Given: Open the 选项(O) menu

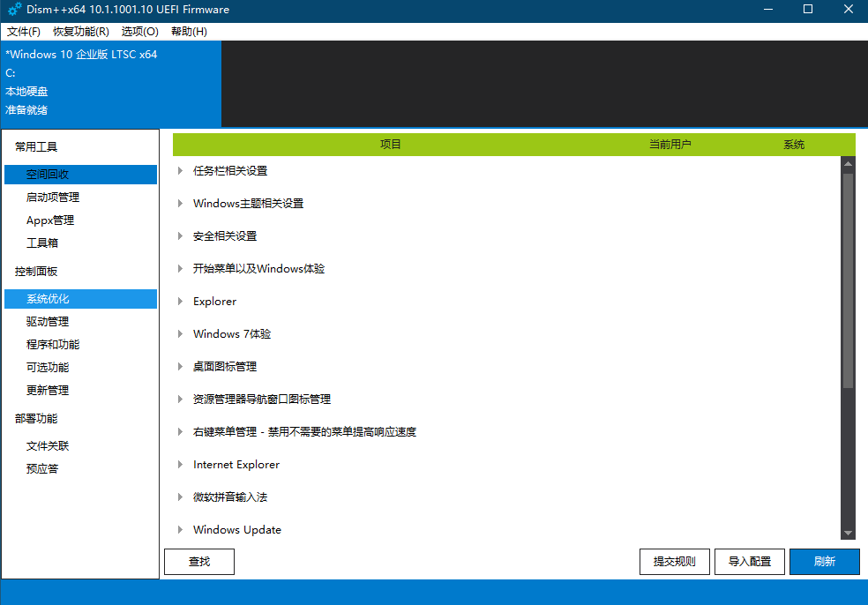Looking at the screenshot, I should (x=139, y=31).
